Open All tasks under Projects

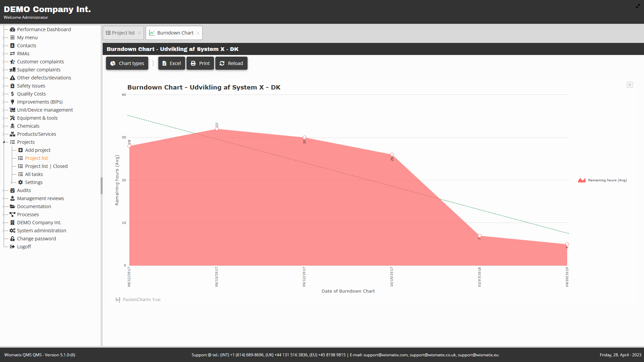34,174
